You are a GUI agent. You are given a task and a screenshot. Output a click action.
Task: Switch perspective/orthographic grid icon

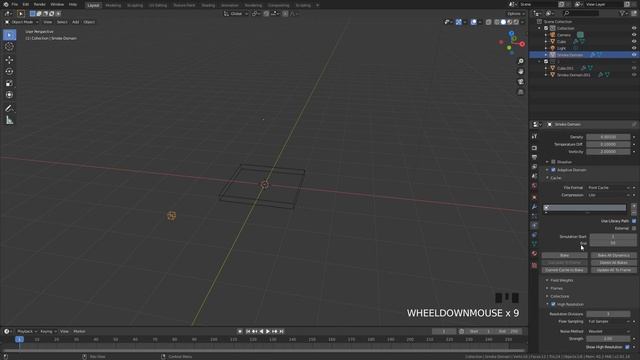pyautogui.click(x=520, y=92)
